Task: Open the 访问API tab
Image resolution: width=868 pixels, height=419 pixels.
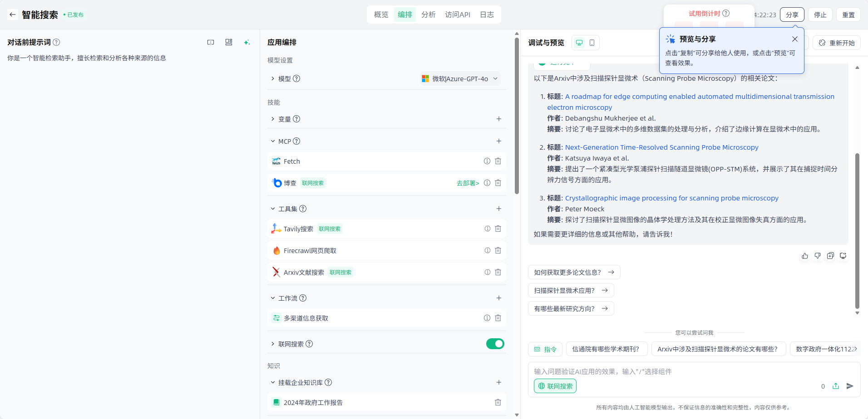Action: pyautogui.click(x=457, y=15)
